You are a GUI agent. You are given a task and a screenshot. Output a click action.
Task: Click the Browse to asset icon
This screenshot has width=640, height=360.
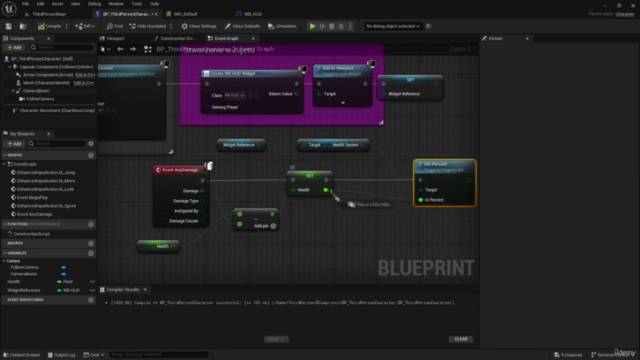[23, 26]
